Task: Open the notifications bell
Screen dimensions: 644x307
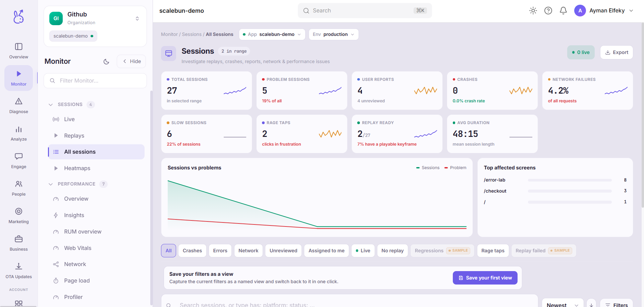Action: (563, 11)
